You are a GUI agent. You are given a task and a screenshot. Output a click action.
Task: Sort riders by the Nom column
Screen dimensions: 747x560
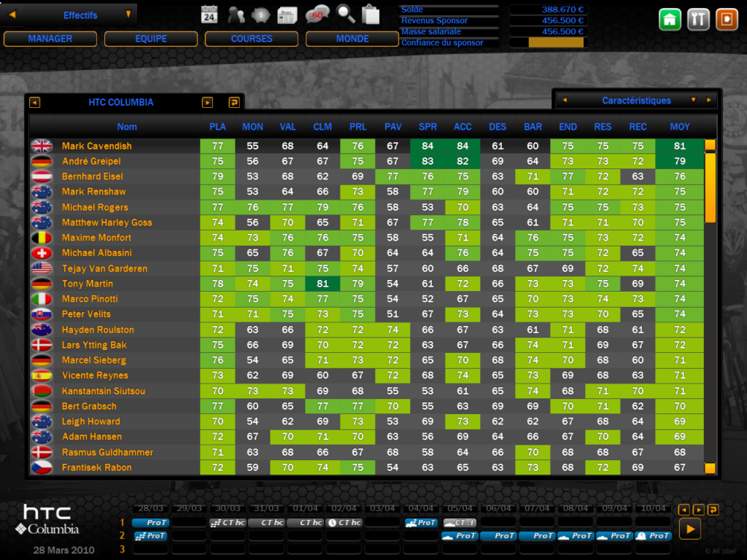coord(127,127)
